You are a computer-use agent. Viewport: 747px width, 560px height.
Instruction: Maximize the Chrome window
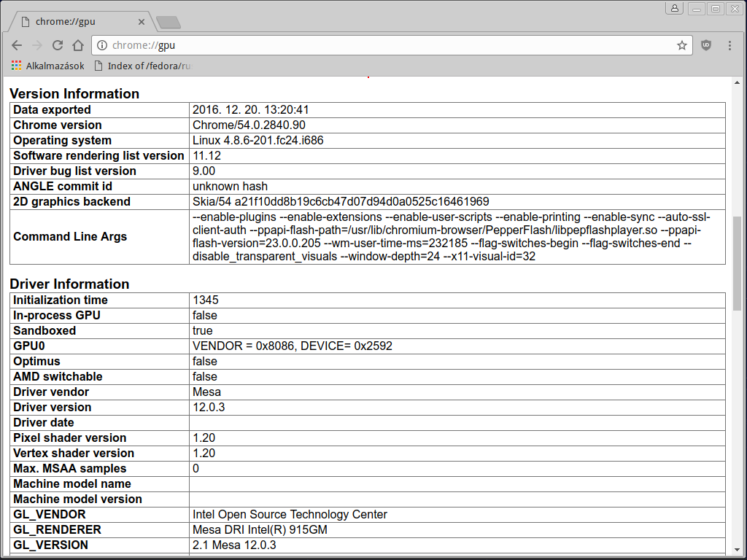point(716,9)
